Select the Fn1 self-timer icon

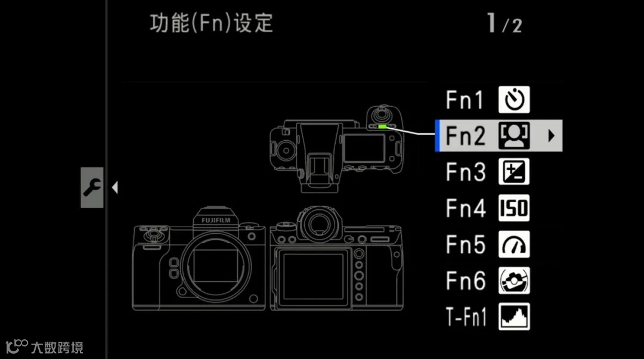point(514,100)
